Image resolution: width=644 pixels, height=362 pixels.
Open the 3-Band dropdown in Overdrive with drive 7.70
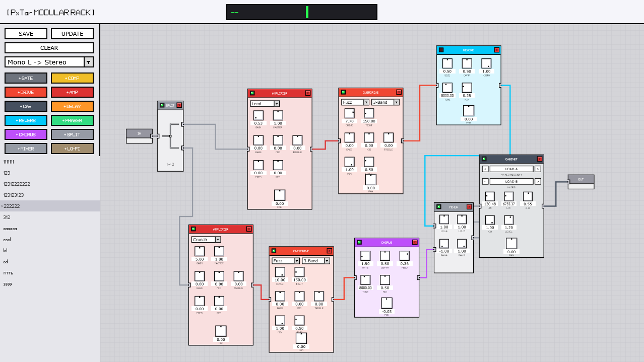point(385,102)
